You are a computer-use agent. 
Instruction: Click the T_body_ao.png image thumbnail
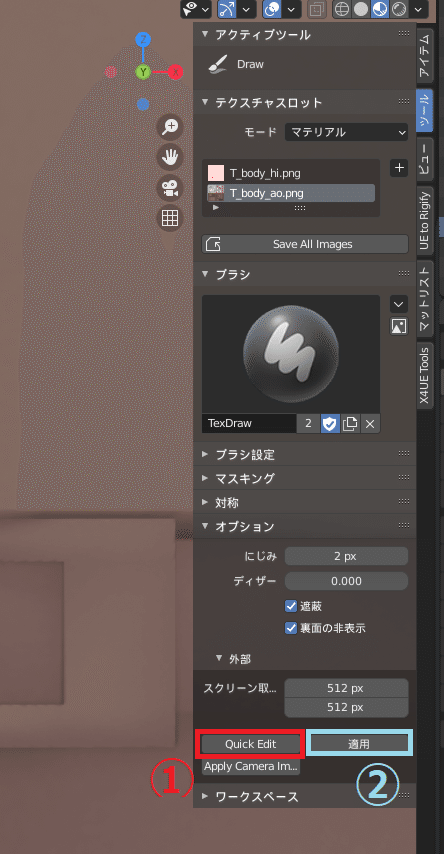tap(216, 193)
